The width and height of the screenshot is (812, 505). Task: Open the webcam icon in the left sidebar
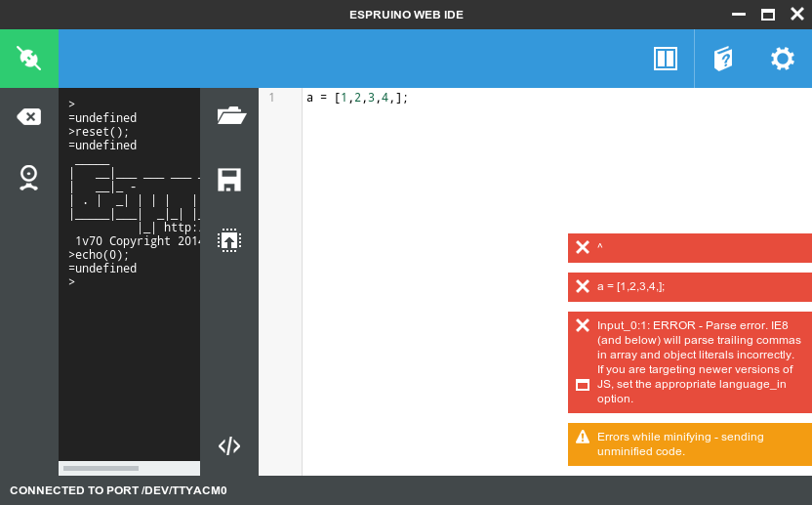29,178
